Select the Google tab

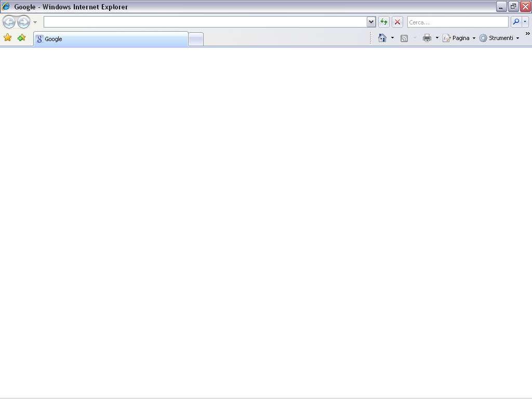pyautogui.click(x=111, y=39)
